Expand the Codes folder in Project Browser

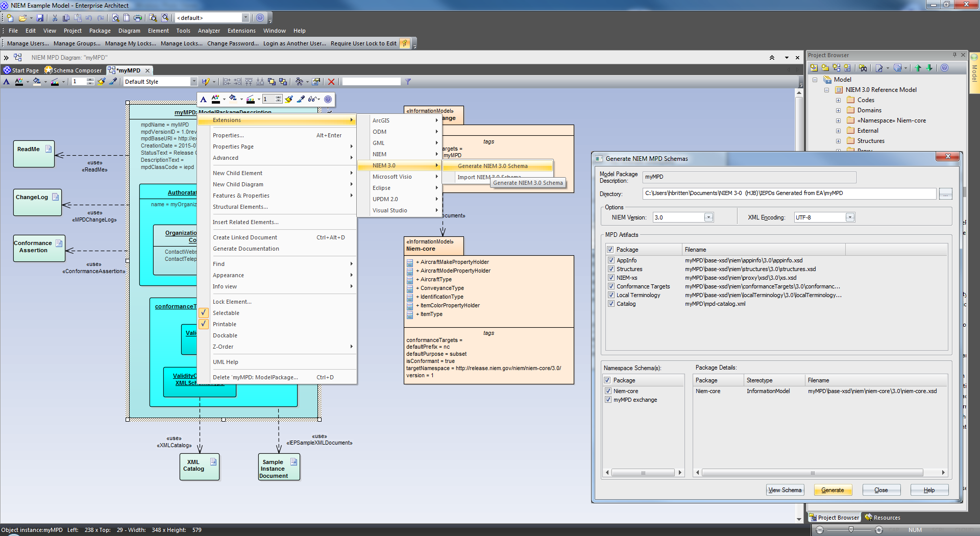[x=838, y=100]
